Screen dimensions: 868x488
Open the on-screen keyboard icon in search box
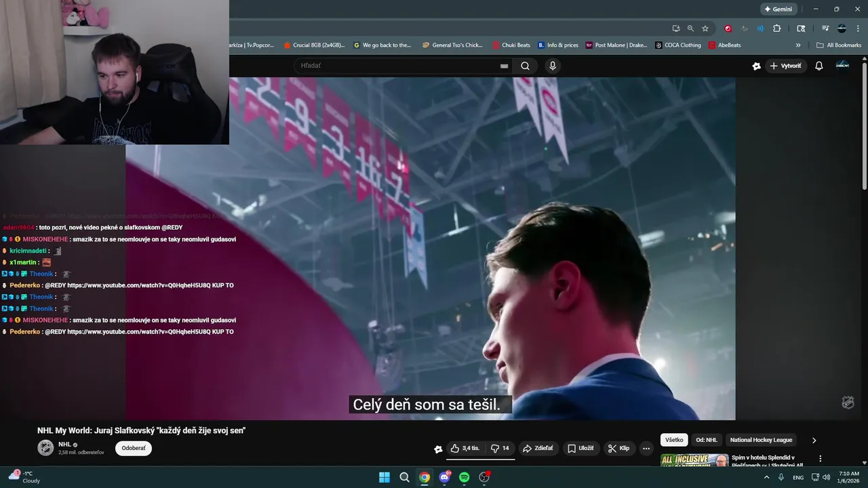point(504,66)
